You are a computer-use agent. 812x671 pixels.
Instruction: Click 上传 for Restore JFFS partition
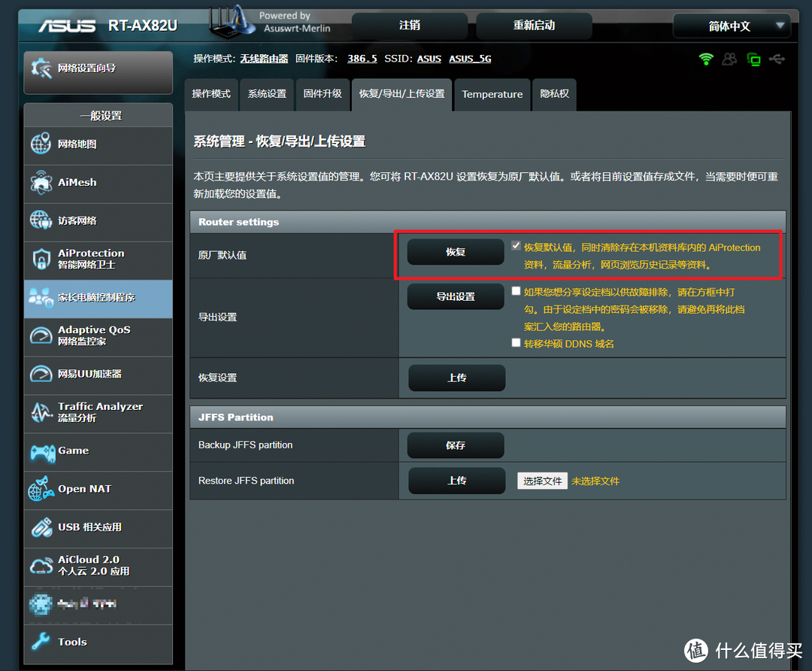[x=457, y=481]
